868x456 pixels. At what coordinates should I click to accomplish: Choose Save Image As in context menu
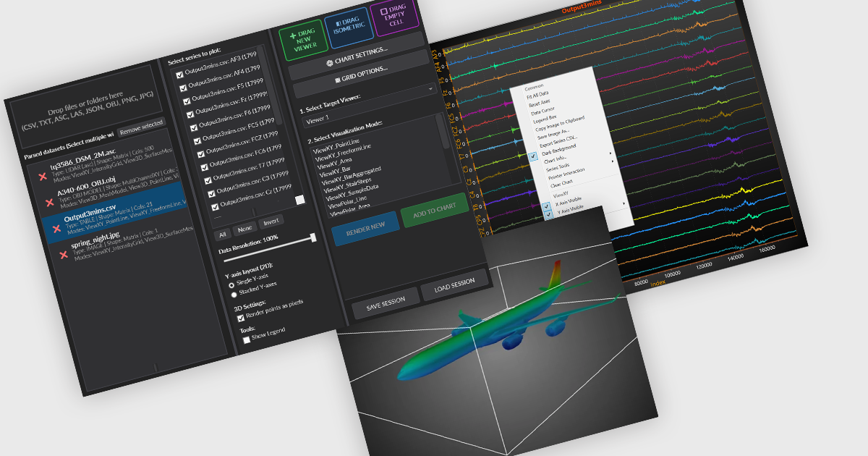[553, 134]
